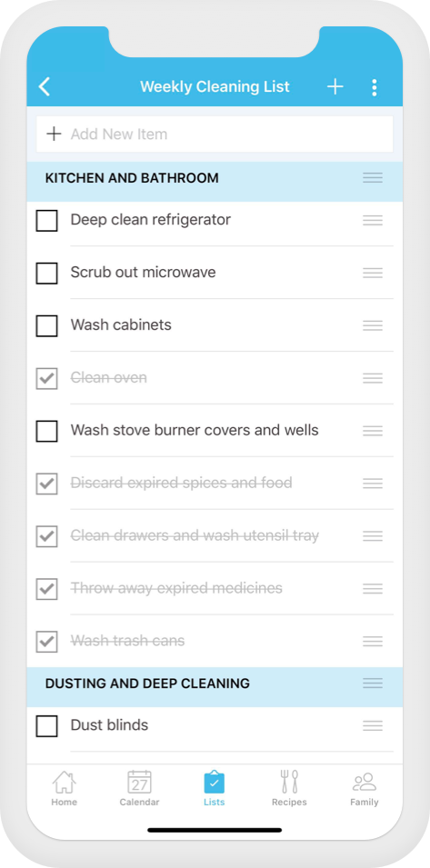Tap drag handle for Dusting and Deep Cleaning

click(x=373, y=683)
